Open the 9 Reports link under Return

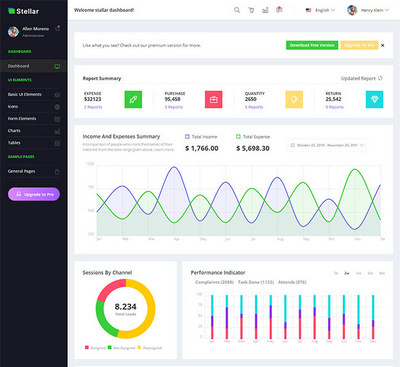(335, 107)
